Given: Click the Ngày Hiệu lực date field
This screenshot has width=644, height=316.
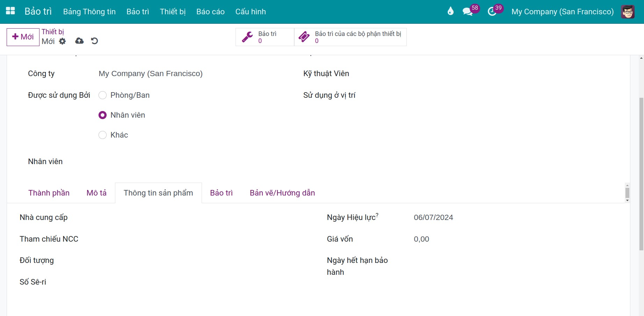Looking at the screenshot, I should (x=433, y=218).
